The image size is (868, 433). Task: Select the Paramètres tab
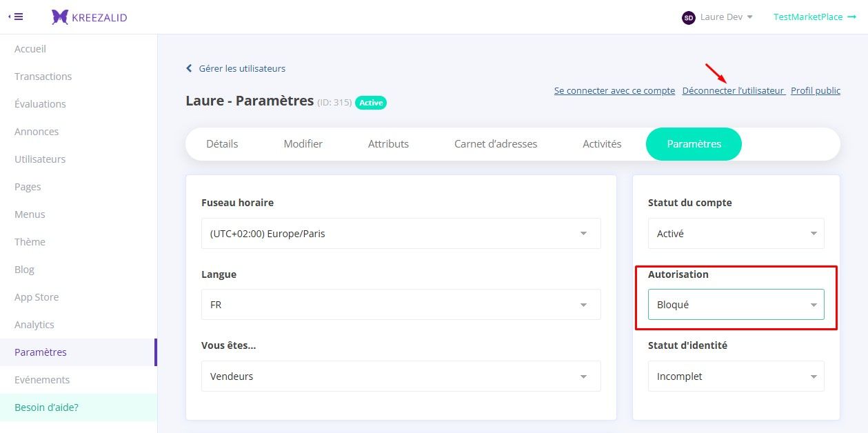tap(694, 144)
